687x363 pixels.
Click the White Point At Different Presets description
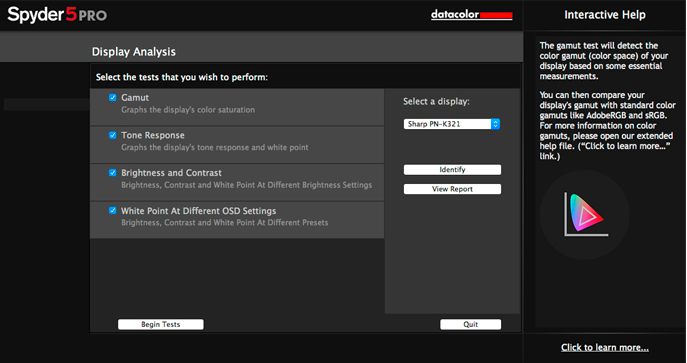(x=225, y=223)
